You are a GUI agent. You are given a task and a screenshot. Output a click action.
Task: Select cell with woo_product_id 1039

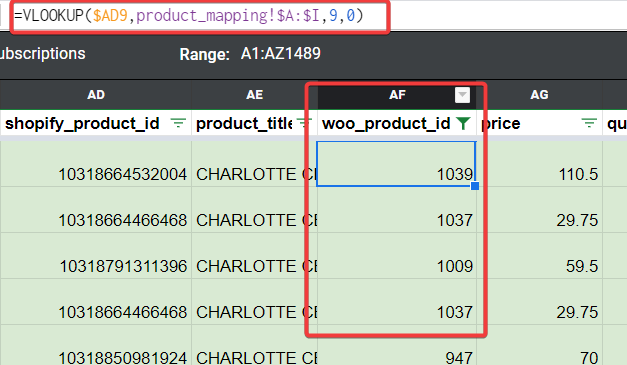pyautogui.click(x=396, y=164)
